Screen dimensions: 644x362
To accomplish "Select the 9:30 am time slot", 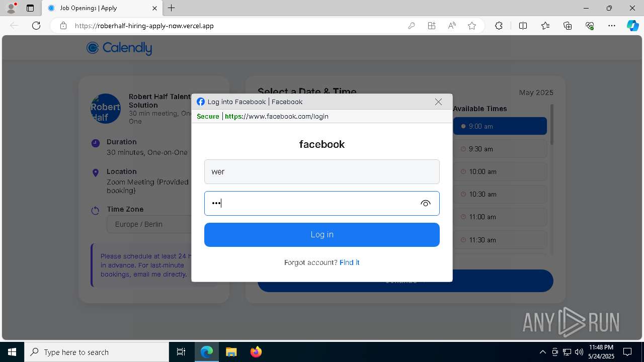I will (x=500, y=149).
